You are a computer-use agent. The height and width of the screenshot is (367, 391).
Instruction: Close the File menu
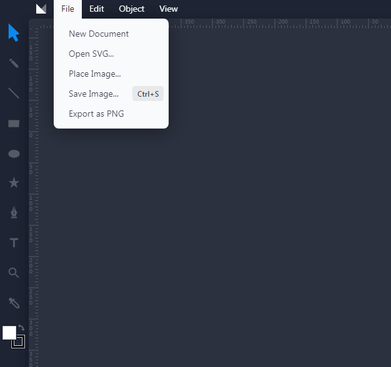68,9
